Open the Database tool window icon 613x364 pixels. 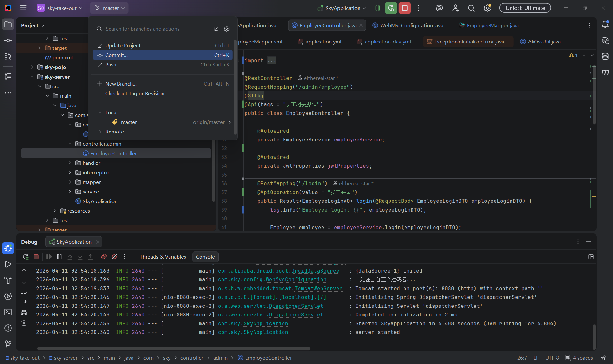(x=605, y=57)
